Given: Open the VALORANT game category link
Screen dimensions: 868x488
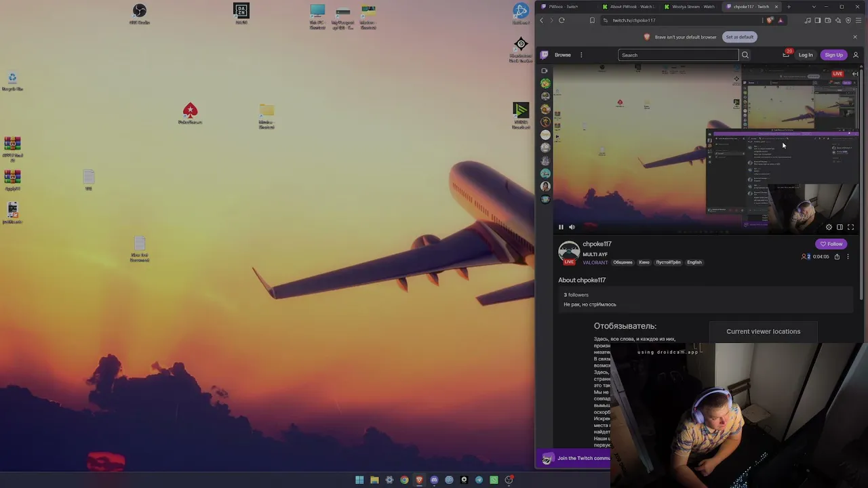Looking at the screenshot, I should pyautogui.click(x=595, y=262).
